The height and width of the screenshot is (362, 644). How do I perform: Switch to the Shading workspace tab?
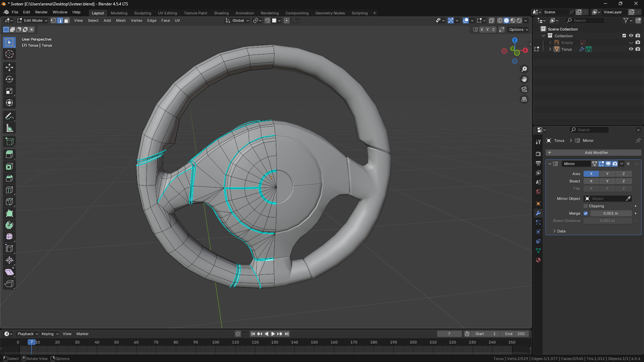click(x=221, y=13)
